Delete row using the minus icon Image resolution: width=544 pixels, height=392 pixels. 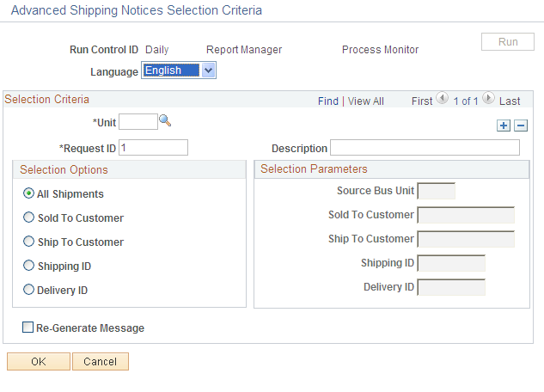tap(520, 126)
